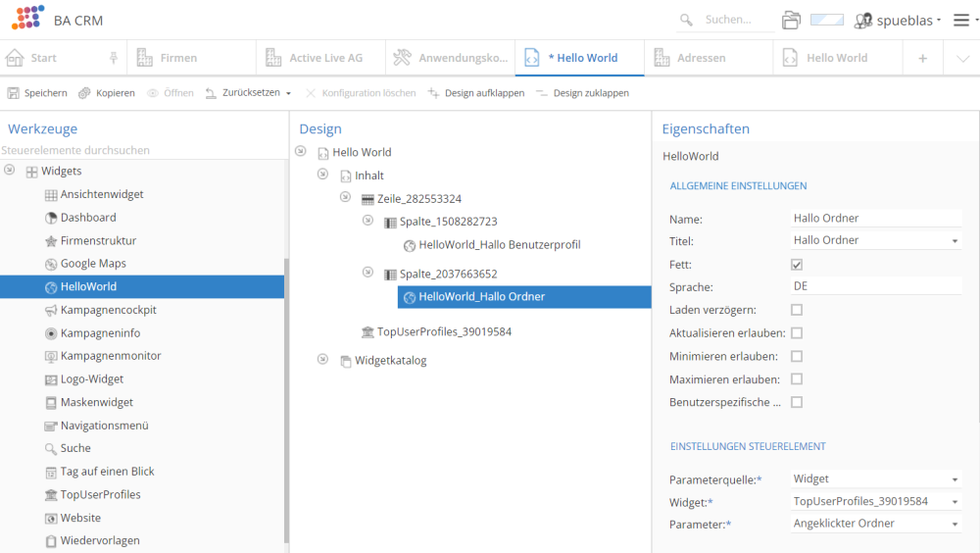Click the Kampagnencockpit megaphone icon
The image size is (980, 553).
click(x=52, y=310)
